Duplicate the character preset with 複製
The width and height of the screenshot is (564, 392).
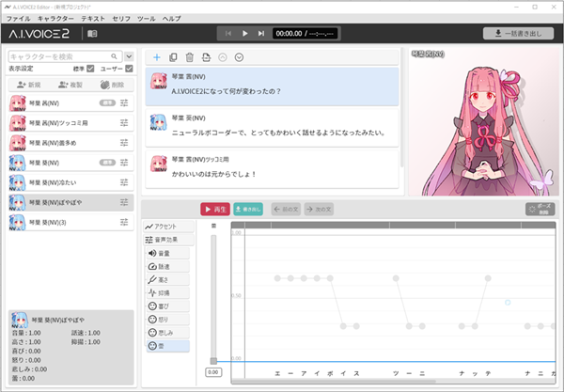pyautogui.click(x=70, y=85)
